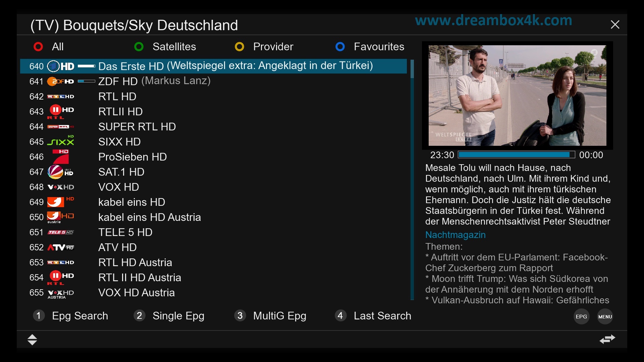The image size is (644, 362).
Task: Select channel 651 TELE 5 HD
Action: (x=213, y=232)
